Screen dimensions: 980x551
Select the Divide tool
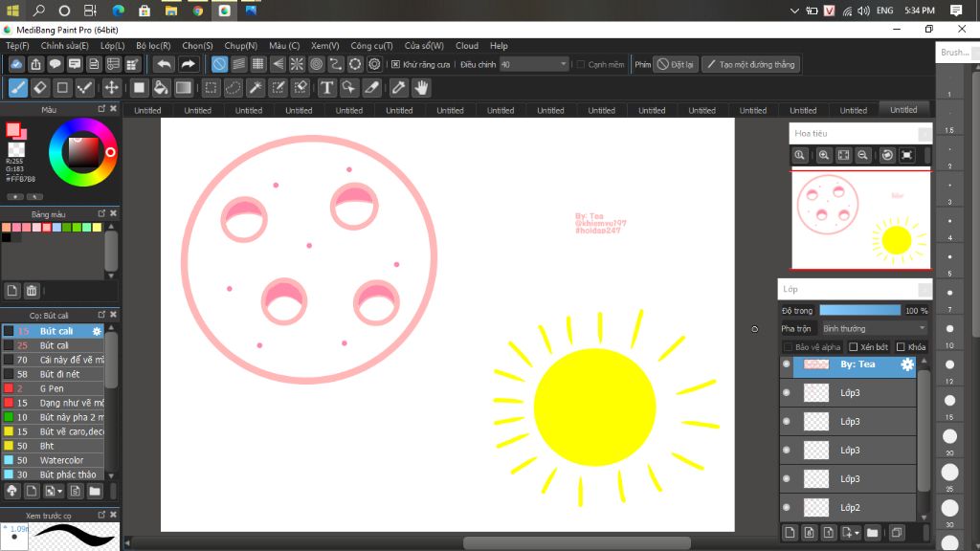372,88
